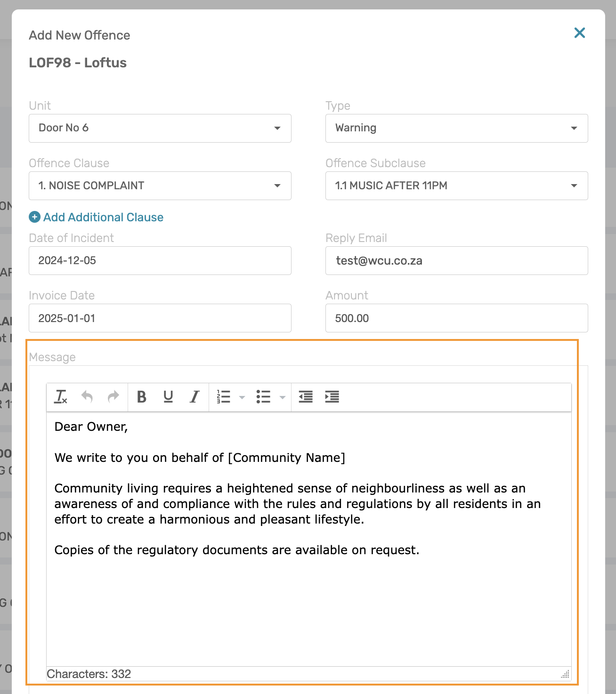This screenshot has width=616, height=694.
Task: Undo the last edit in message editor
Action: [x=87, y=397]
